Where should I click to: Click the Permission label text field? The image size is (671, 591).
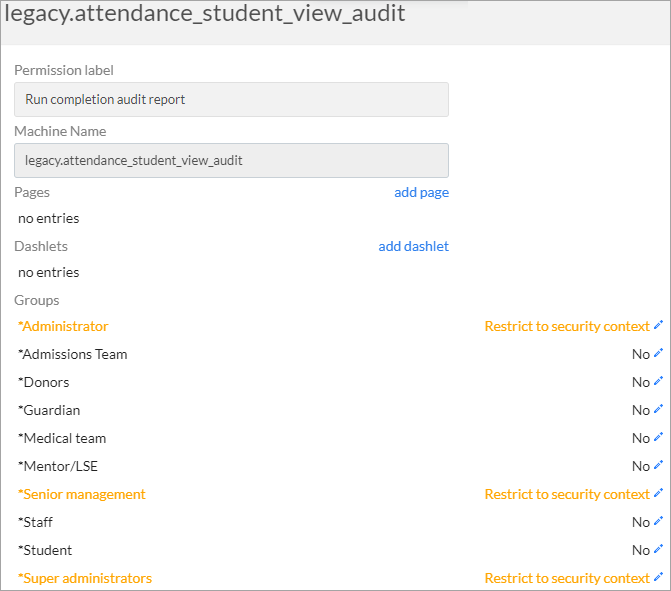click(x=232, y=99)
